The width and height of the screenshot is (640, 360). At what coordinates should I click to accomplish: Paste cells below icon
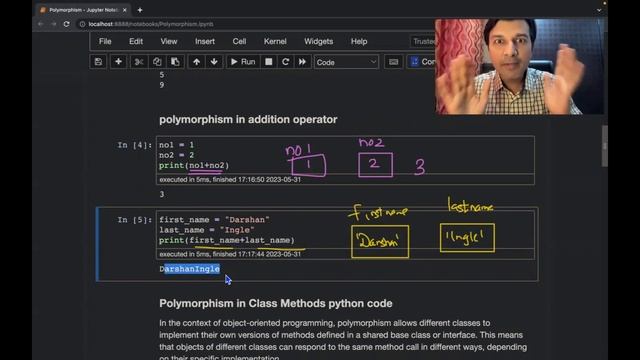click(x=175, y=62)
